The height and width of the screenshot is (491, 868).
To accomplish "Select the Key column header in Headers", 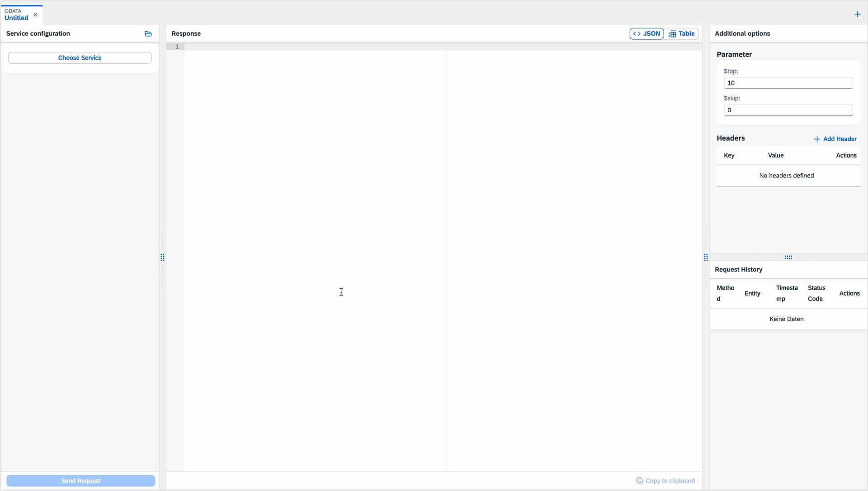I will coord(729,156).
